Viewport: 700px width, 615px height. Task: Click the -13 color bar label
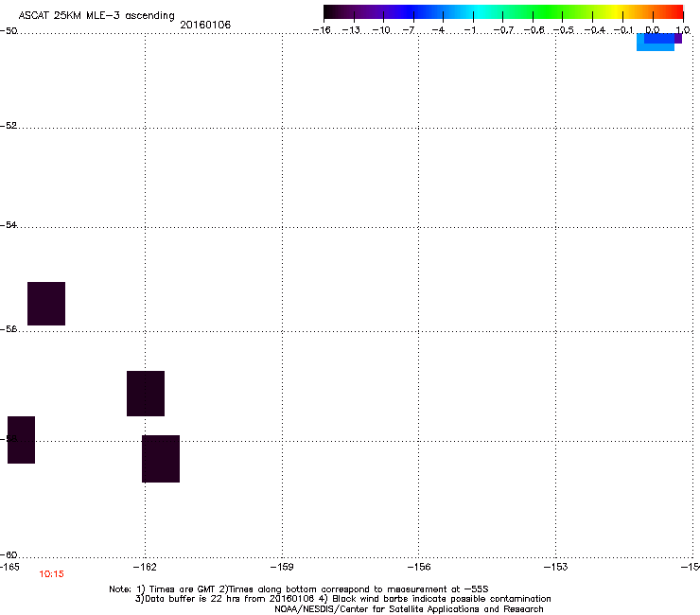[x=351, y=30]
